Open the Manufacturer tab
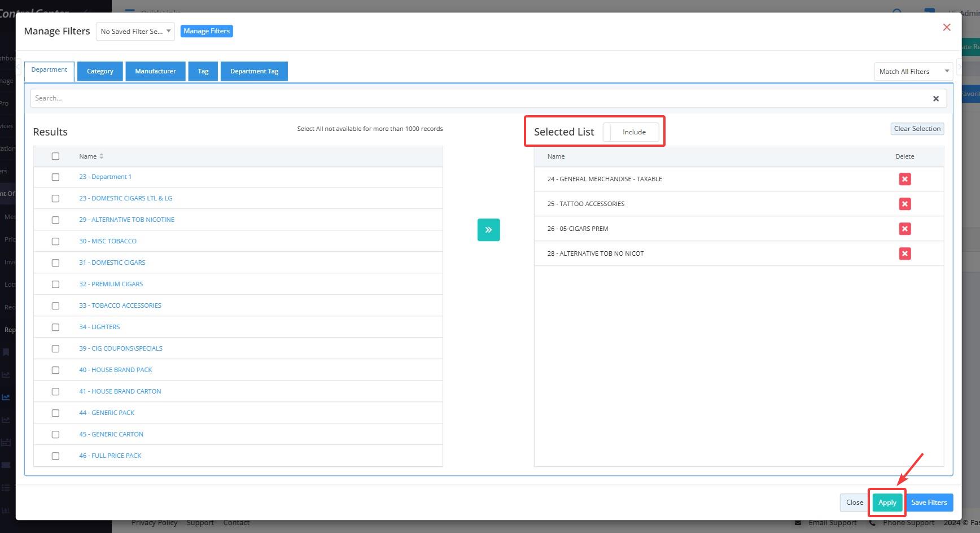This screenshot has width=980, height=533. point(155,71)
